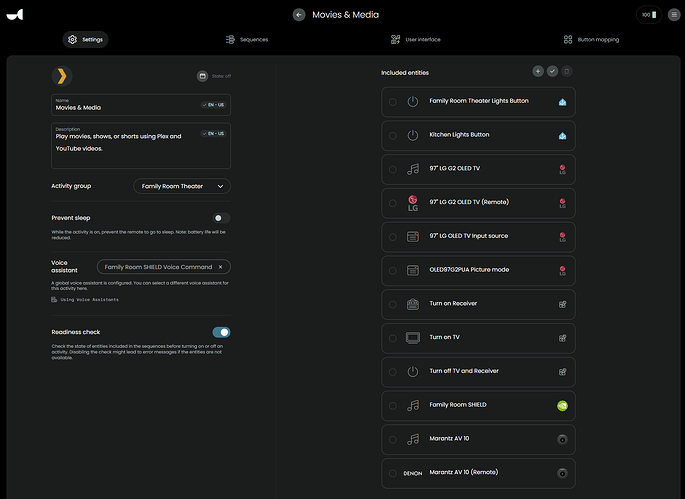Screen dimensions: 685x499
Task: Select 97" LG OLED TV Input source radio
Action: pos(393,237)
